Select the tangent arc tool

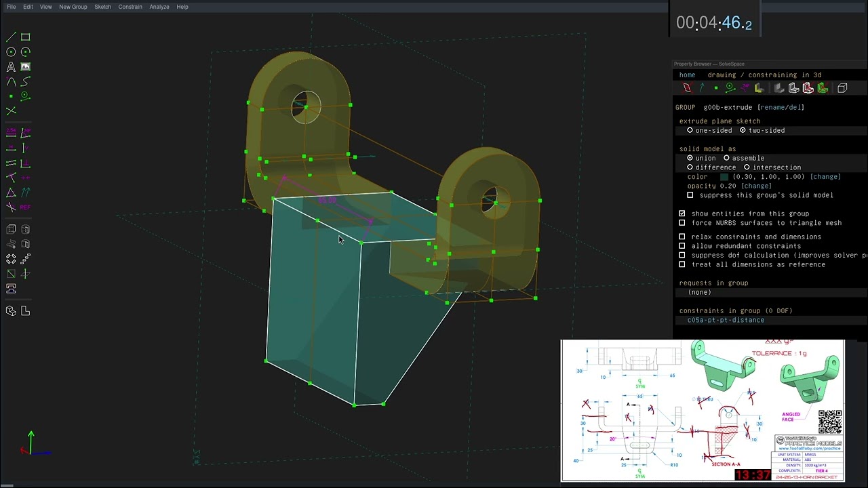tap(11, 81)
